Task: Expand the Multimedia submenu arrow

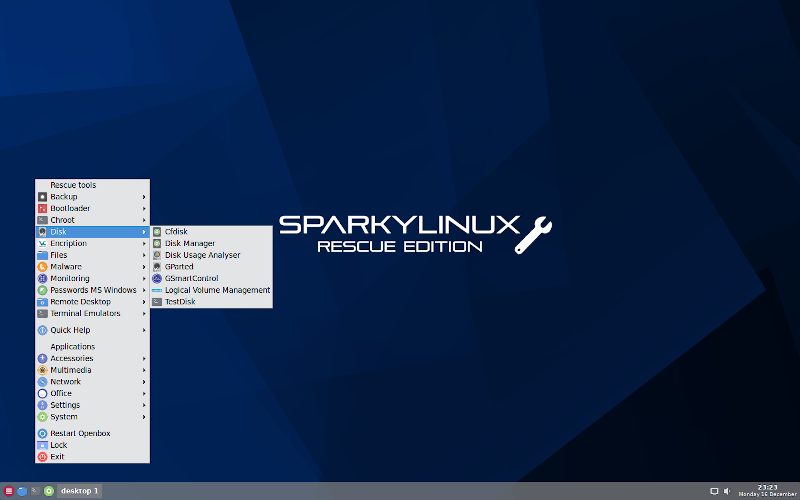Action: [144, 370]
